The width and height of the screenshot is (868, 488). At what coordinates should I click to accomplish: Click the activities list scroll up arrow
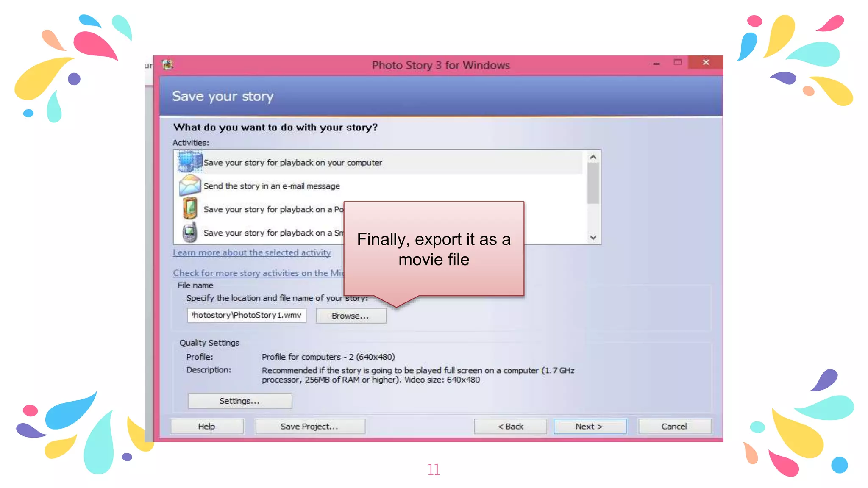pyautogui.click(x=593, y=157)
